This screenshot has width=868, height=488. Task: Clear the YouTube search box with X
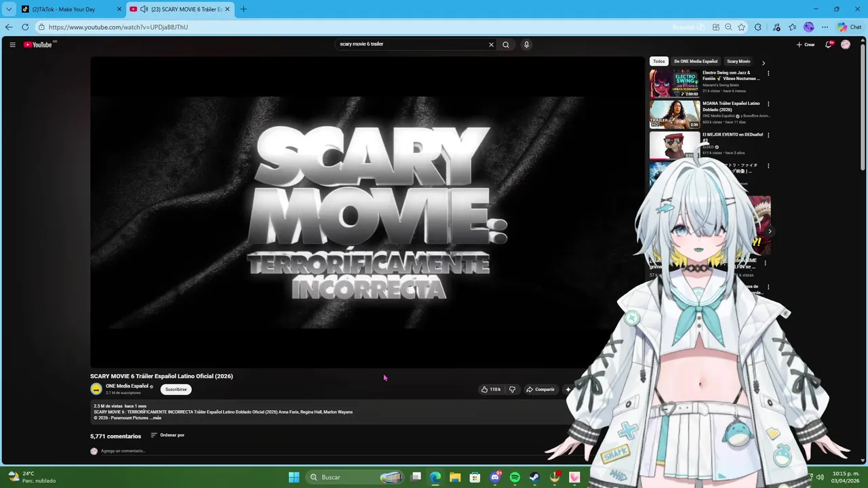tap(492, 45)
